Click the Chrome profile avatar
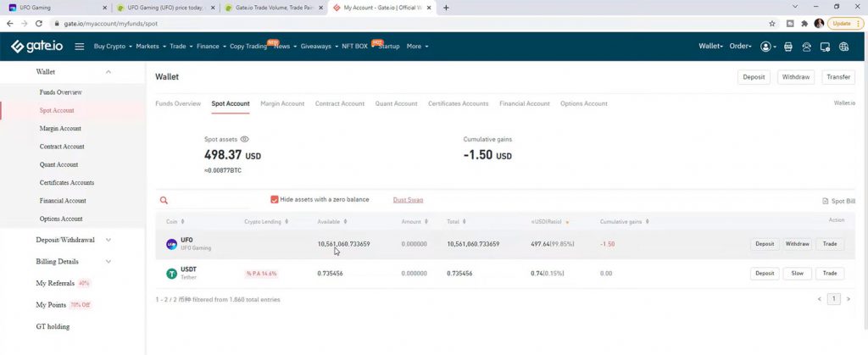 pos(819,24)
